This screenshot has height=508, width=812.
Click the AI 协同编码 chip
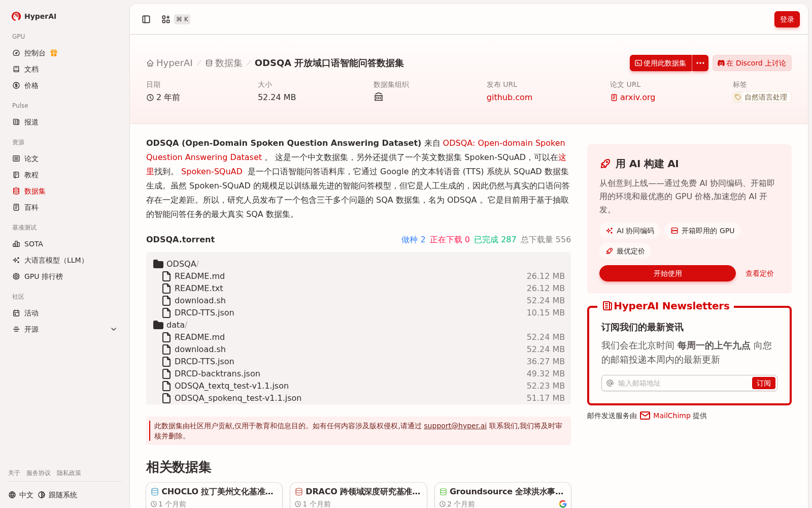click(x=630, y=231)
